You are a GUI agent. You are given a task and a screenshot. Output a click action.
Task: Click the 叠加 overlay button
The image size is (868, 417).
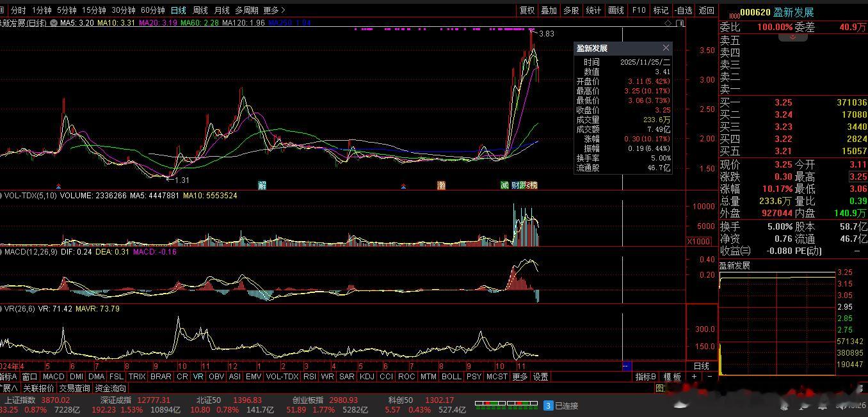point(549,10)
